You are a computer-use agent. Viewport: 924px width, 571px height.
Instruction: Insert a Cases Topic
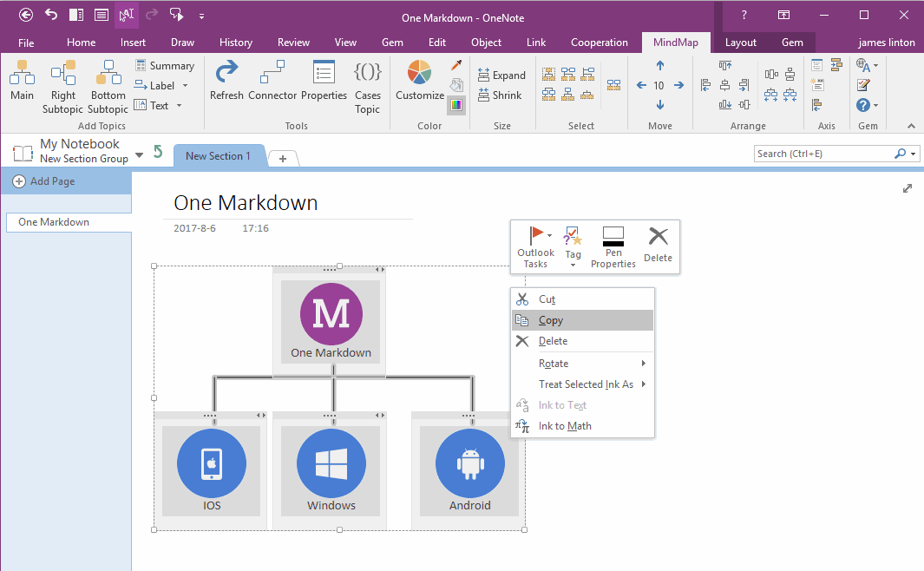click(x=367, y=87)
